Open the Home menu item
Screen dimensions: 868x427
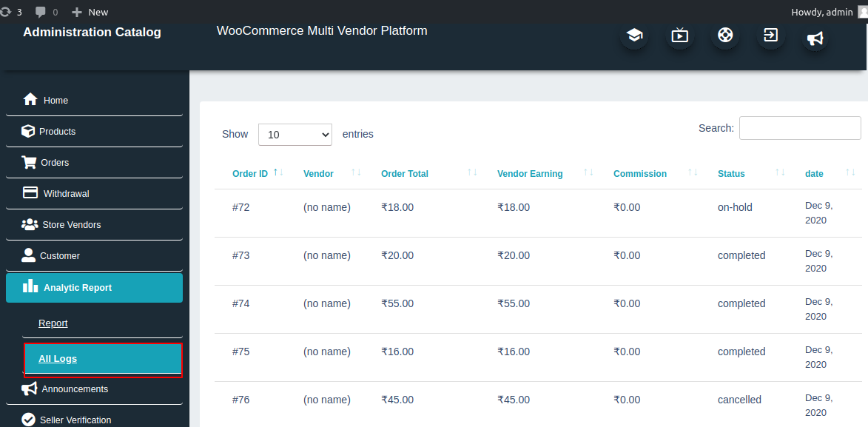tap(94, 101)
